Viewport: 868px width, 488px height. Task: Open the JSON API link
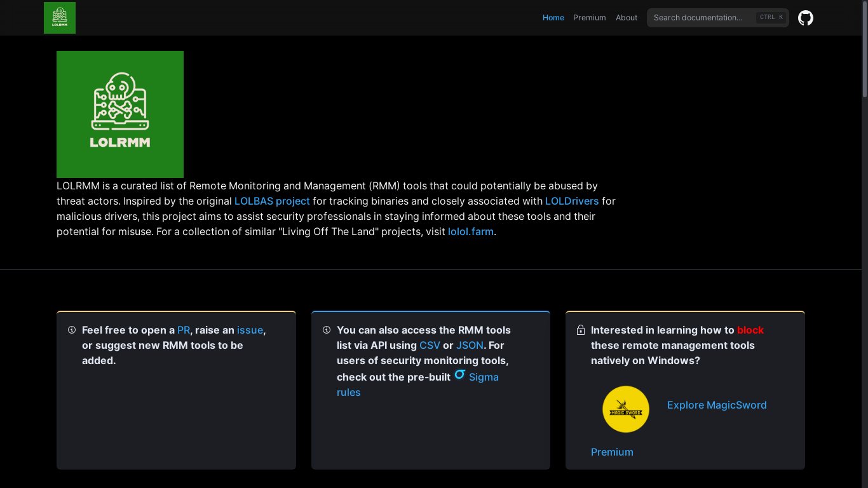tap(470, 345)
